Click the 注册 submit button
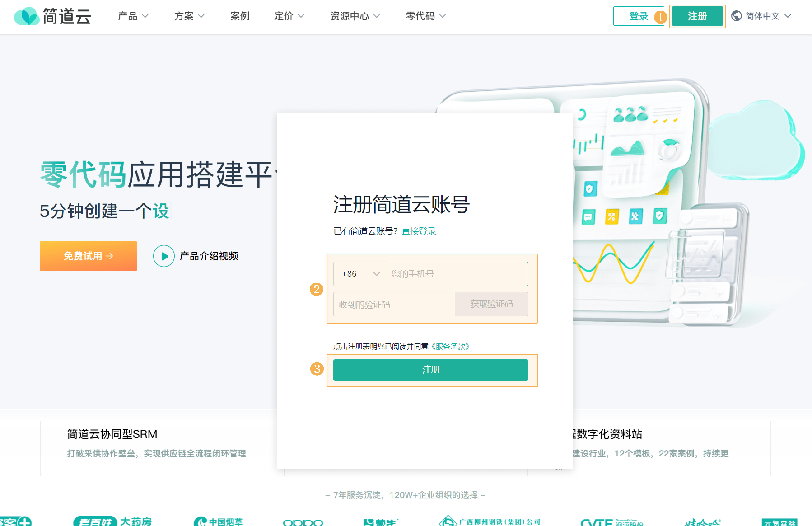This screenshot has width=812, height=526. coord(430,370)
